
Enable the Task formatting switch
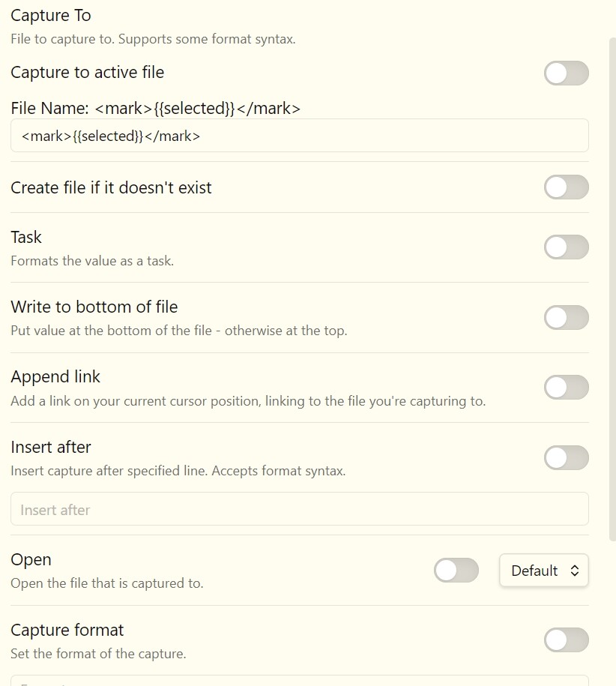(x=566, y=247)
